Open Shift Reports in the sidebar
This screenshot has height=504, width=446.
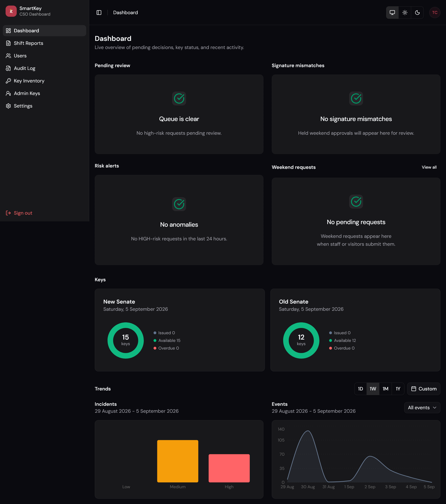click(x=44, y=43)
